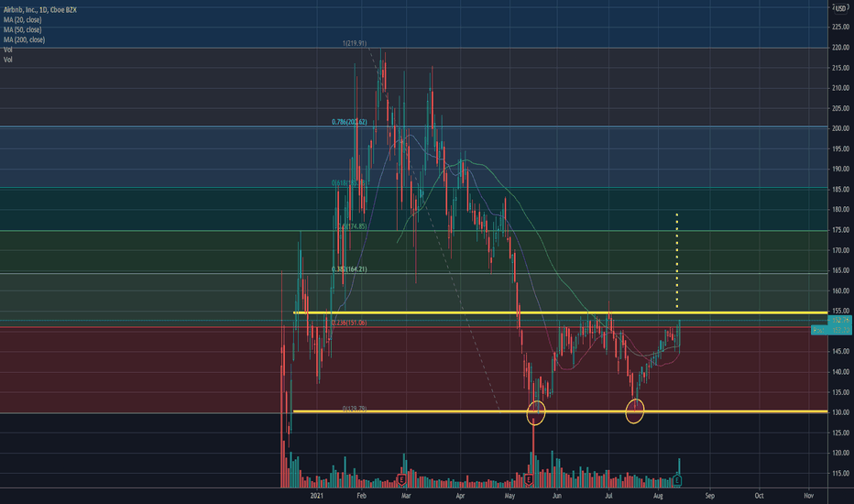This screenshot has height=504, width=854.
Task: Click the Jun label on the time axis
Action: pyautogui.click(x=556, y=496)
